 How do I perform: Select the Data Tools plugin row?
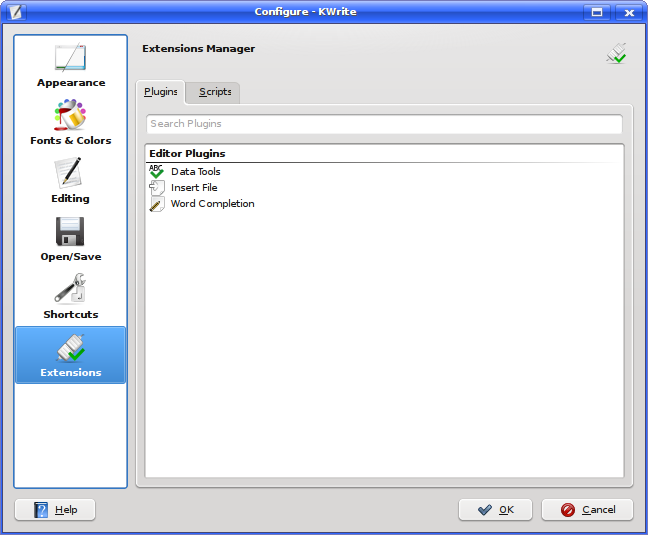[384, 171]
